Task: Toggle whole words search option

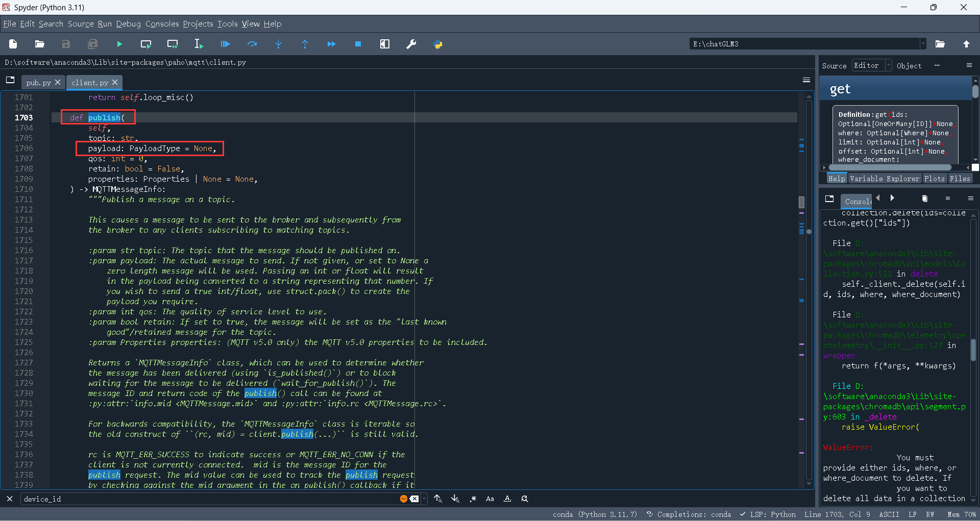Action: [x=507, y=499]
